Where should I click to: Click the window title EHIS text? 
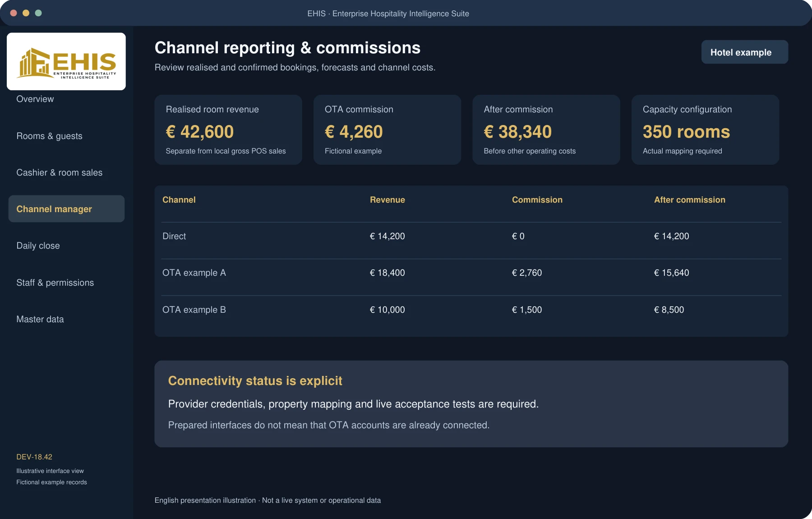point(388,14)
